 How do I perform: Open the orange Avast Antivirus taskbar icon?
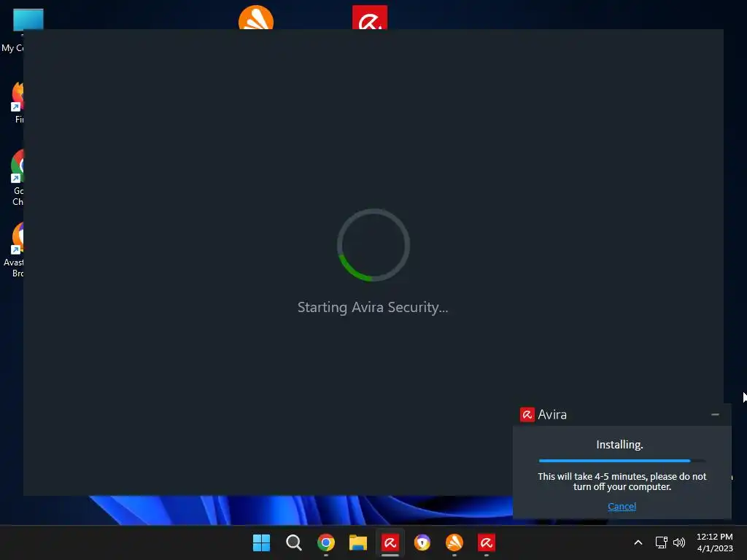454,542
